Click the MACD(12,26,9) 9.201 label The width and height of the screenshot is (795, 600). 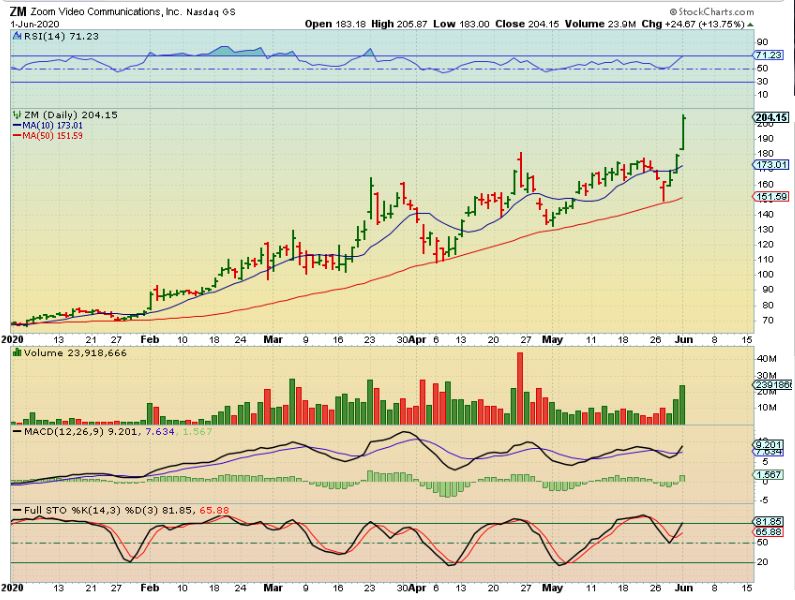(81, 432)
